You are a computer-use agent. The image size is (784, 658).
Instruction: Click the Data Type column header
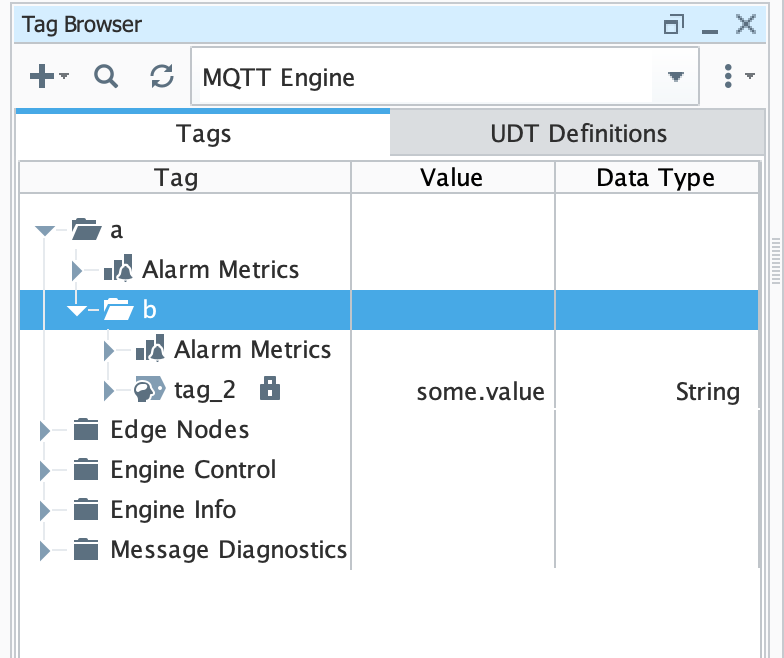(655, 178)
